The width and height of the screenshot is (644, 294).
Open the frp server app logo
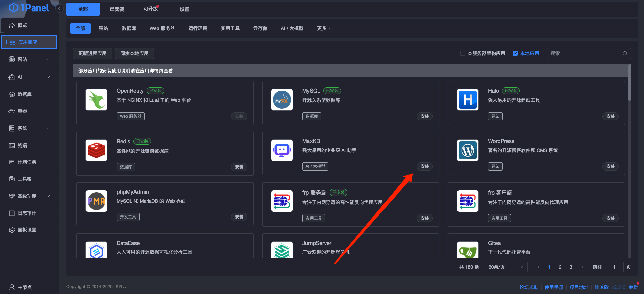282,201
